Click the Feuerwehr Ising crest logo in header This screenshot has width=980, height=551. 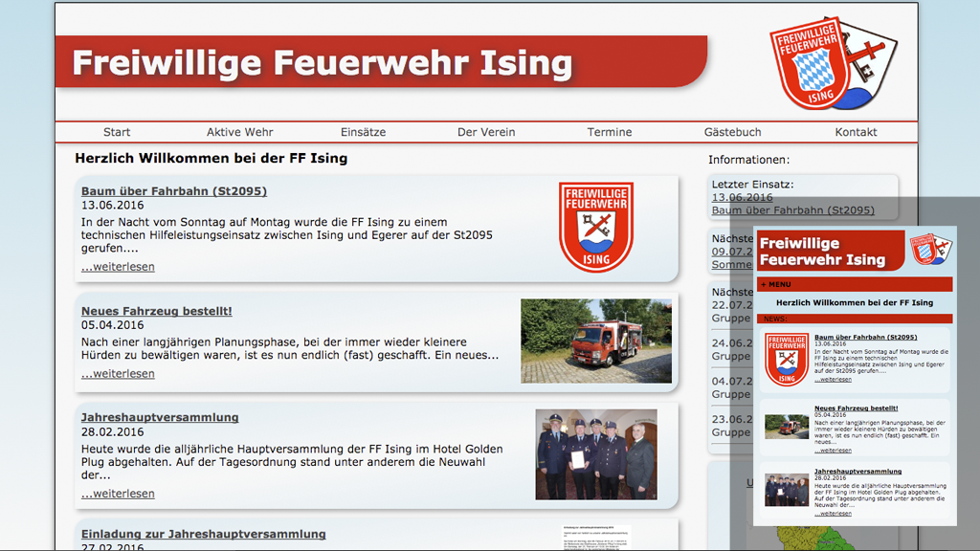(832, 63)
